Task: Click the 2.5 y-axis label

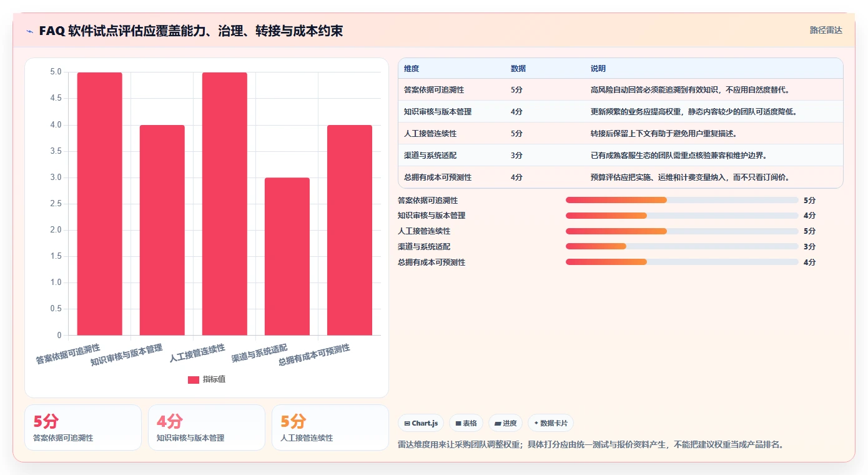Action: [x=56, y=204]
